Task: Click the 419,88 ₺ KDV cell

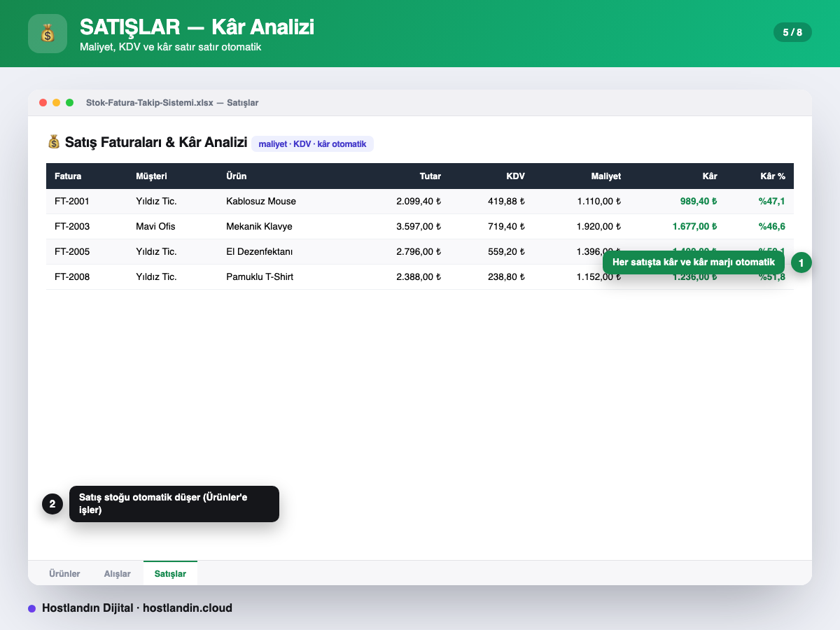Action: 507,202
